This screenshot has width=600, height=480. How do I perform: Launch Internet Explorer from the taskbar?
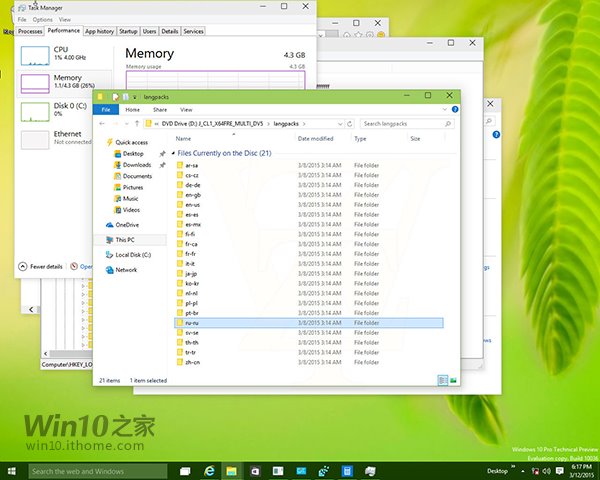pyautogui.click(x=209, y=471)
